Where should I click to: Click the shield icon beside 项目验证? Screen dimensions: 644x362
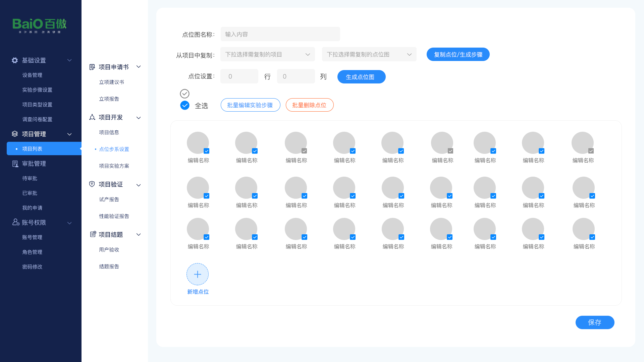click(92, 184)
